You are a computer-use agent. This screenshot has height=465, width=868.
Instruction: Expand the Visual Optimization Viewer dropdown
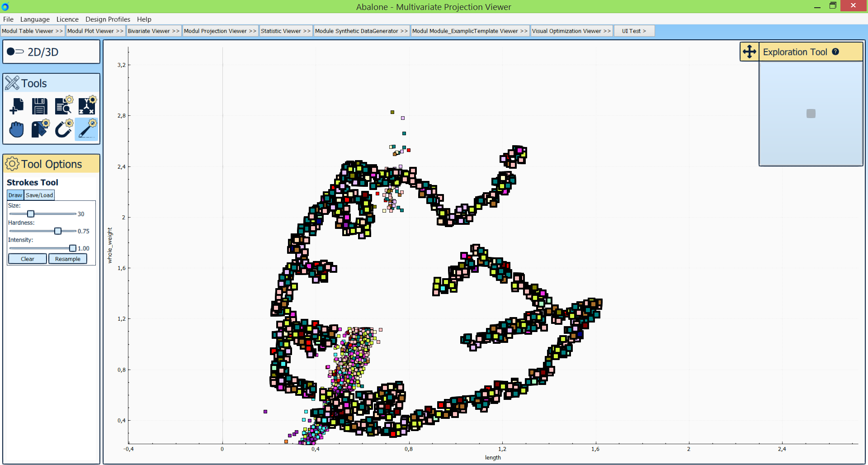pos(571,31)
